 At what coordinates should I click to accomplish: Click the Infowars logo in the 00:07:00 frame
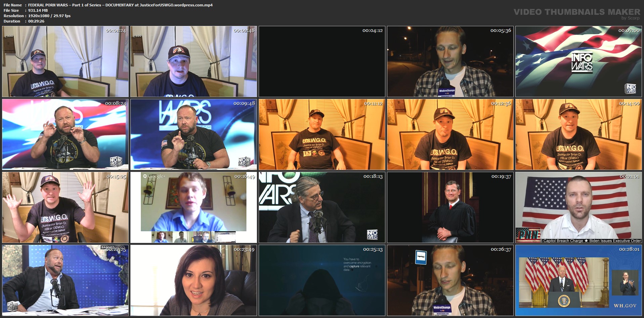[x=582, y=63]
